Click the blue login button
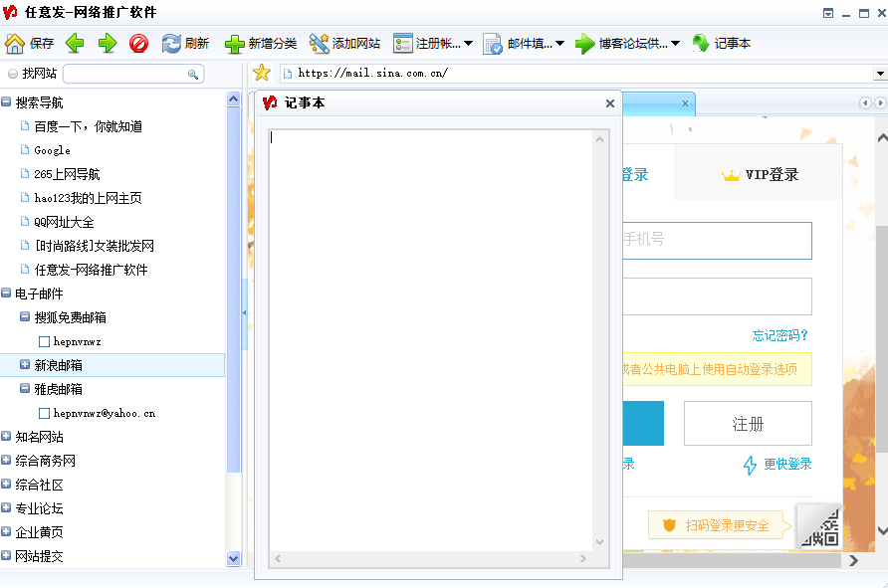888x588 pixels. [x=643, y=423]
